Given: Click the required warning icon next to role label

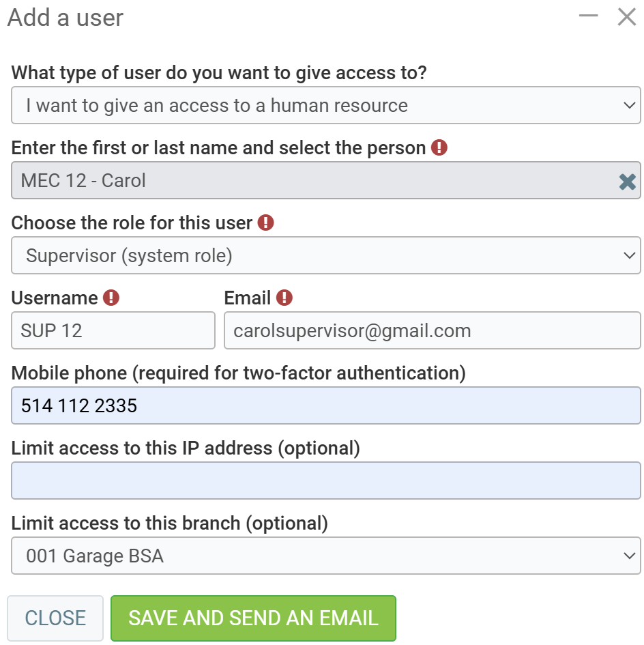Looking at the screenshot, I should [x=265, y=223].
